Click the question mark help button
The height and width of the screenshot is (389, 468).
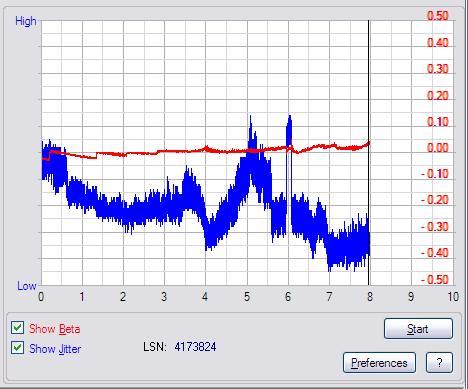tap(439, 363)
